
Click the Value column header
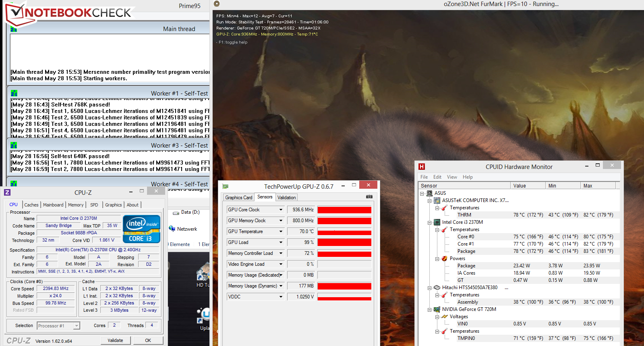(x=528, y=186)
